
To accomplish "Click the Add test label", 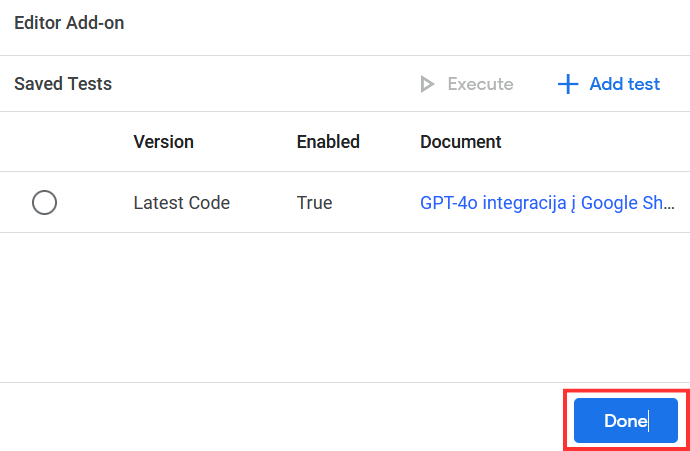I will tap(624, 84).
